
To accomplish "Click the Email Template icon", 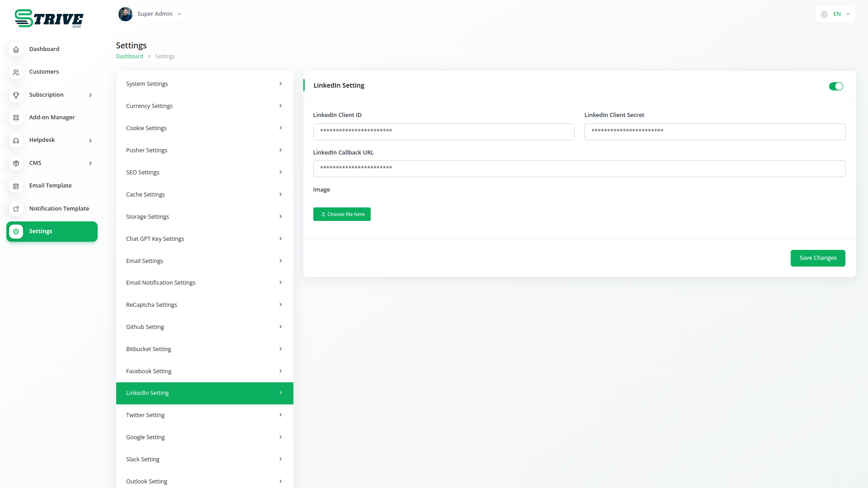I will coord(16,186).
